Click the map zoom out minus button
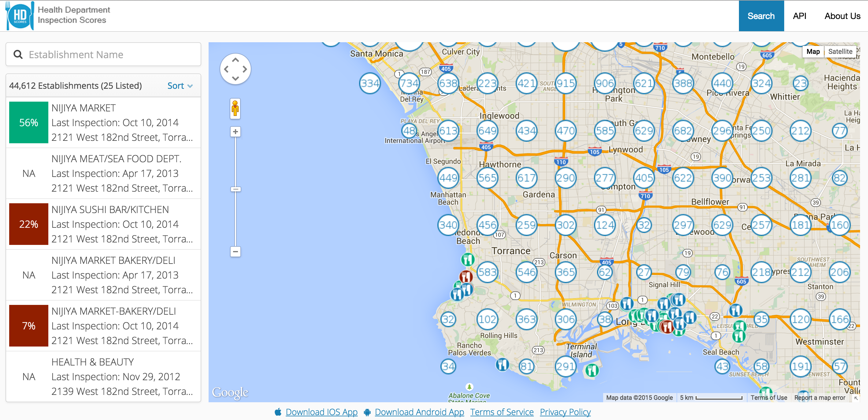 235,251
